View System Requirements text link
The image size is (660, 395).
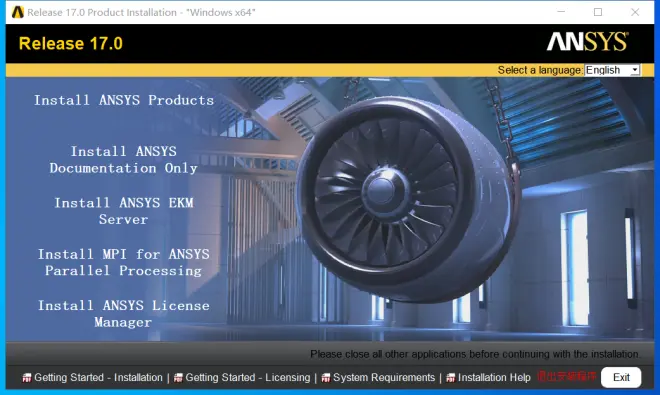[x=384, y=378]
